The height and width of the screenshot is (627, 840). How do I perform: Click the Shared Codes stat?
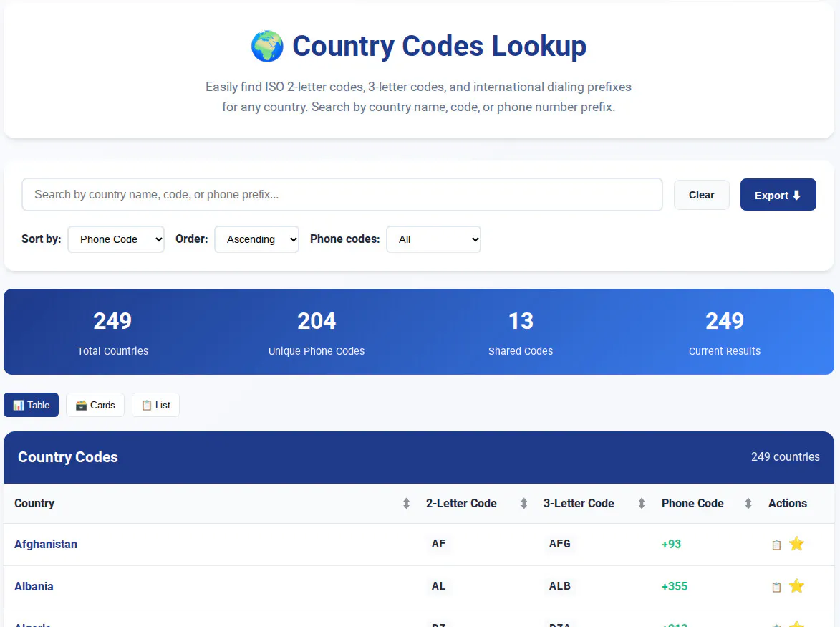(521, 332)
